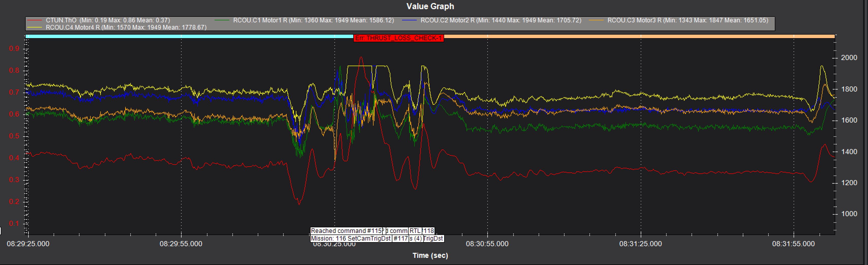Screen dimensions: 868x265
Task: Click the 1800 value on right axis
Action: tap(849, 90)
